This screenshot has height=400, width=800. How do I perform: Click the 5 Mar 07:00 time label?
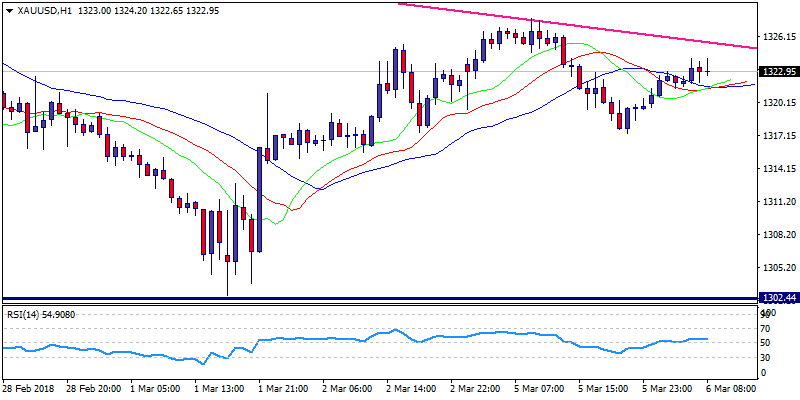(538, 386)
